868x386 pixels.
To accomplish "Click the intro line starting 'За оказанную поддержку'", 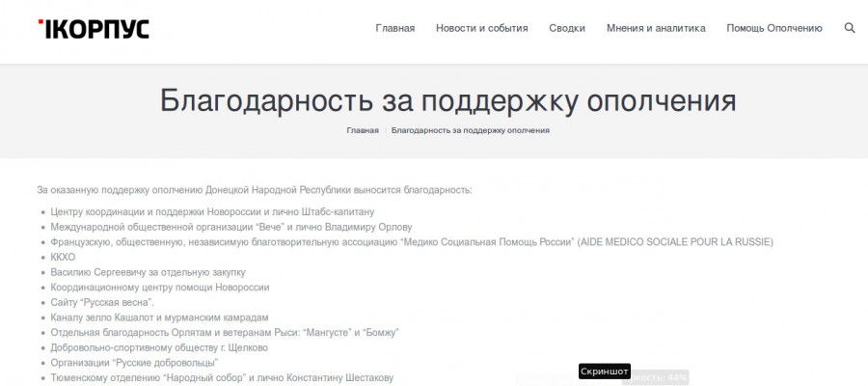I will pos(254,189).
